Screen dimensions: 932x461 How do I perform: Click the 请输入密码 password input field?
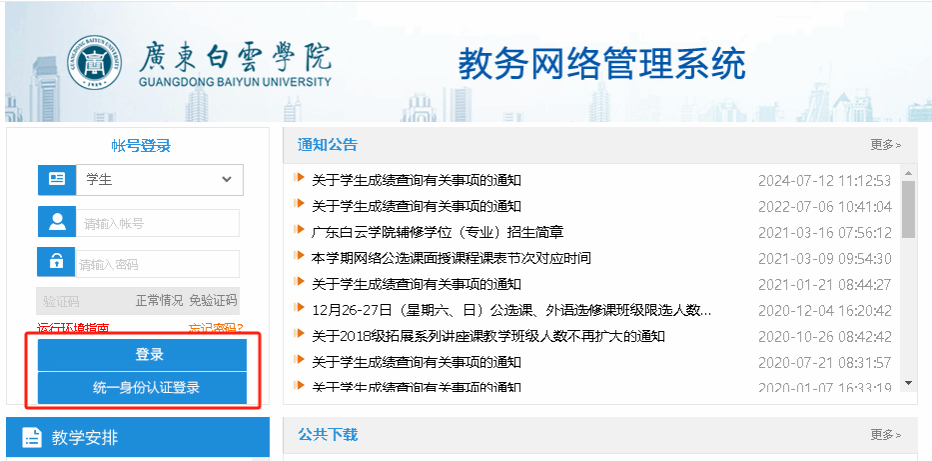[x=158, y=264]
